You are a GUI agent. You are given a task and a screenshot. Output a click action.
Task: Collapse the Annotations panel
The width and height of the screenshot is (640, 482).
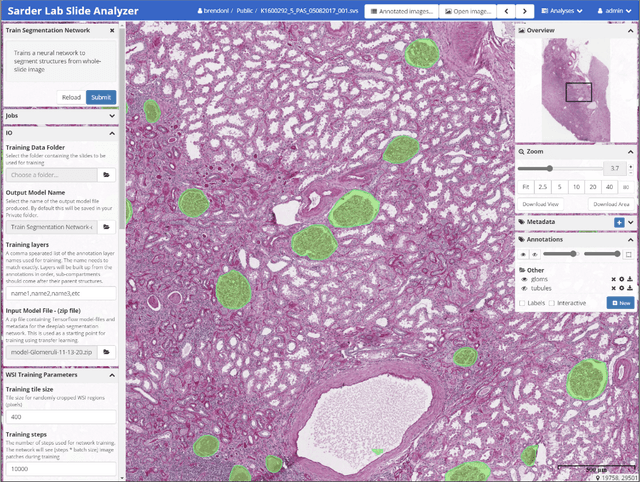[x=631, y=240]
